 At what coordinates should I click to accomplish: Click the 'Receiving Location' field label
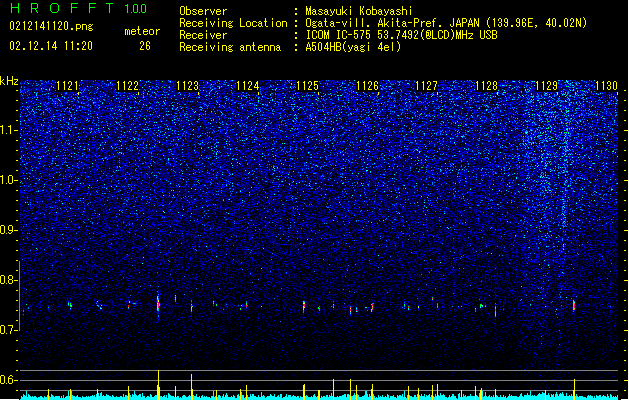[233, 23]
